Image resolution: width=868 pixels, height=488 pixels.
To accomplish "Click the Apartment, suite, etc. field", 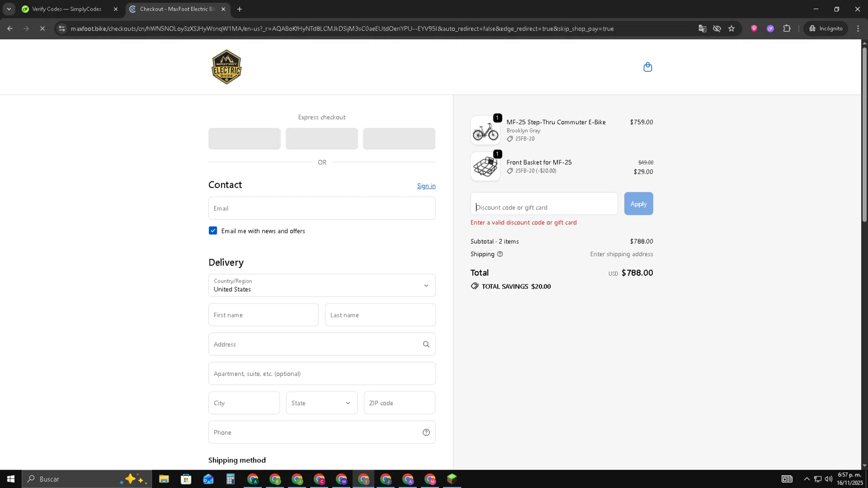I will coord(322,374).
